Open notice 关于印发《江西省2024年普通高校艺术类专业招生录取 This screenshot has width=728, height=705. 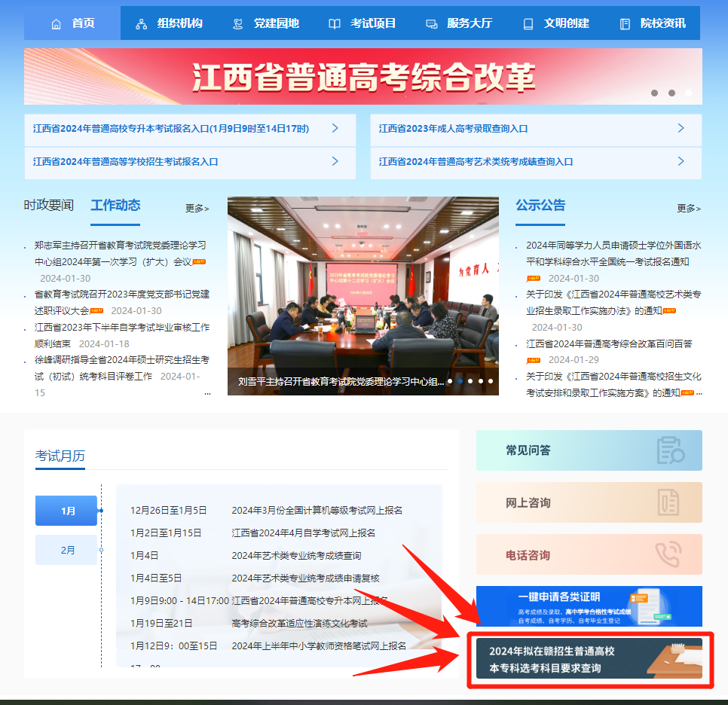[613, 302]
